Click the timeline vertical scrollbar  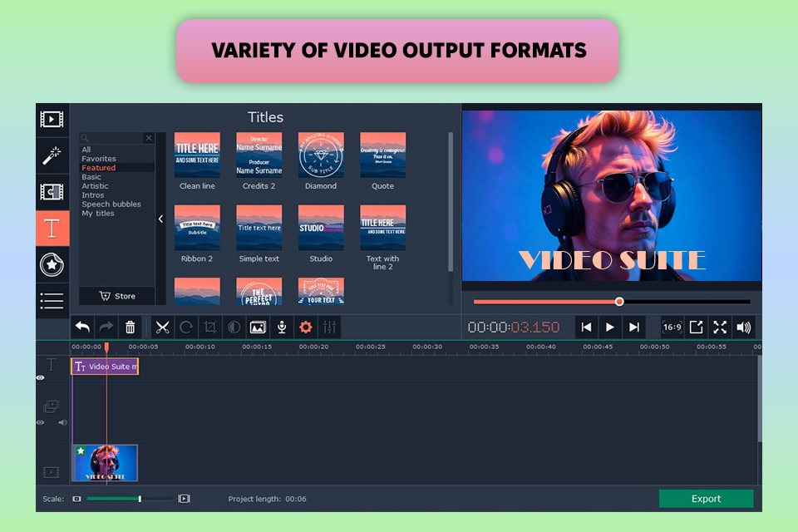(759, 399)
